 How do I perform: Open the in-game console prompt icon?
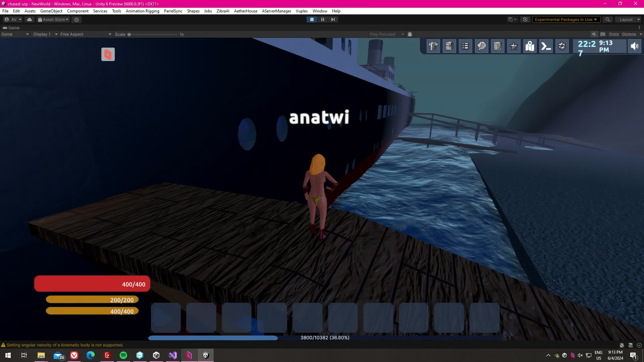pyautogui.click(x=546, y=46)
